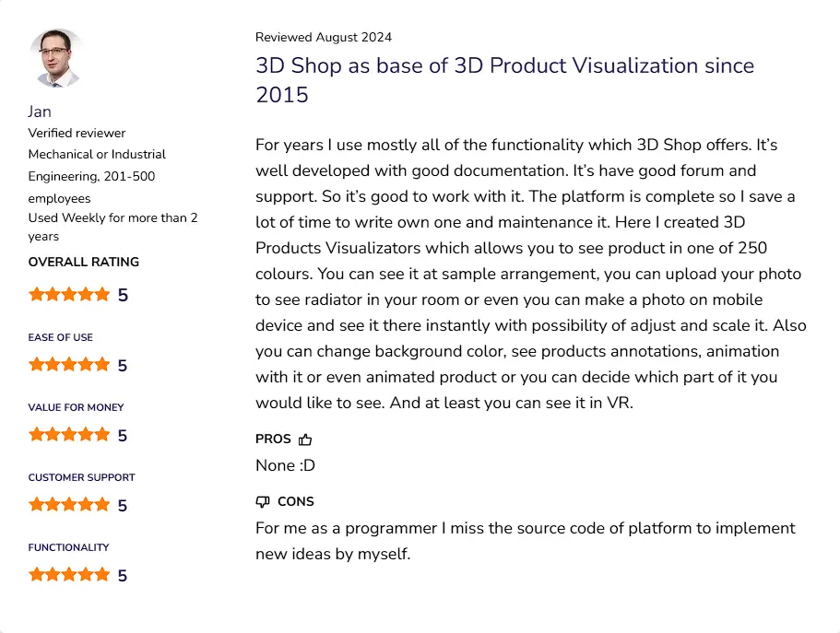Click the thumbs-down icon beside CONS
This screenshot has height=633, width=840.
tap(263, 502)
